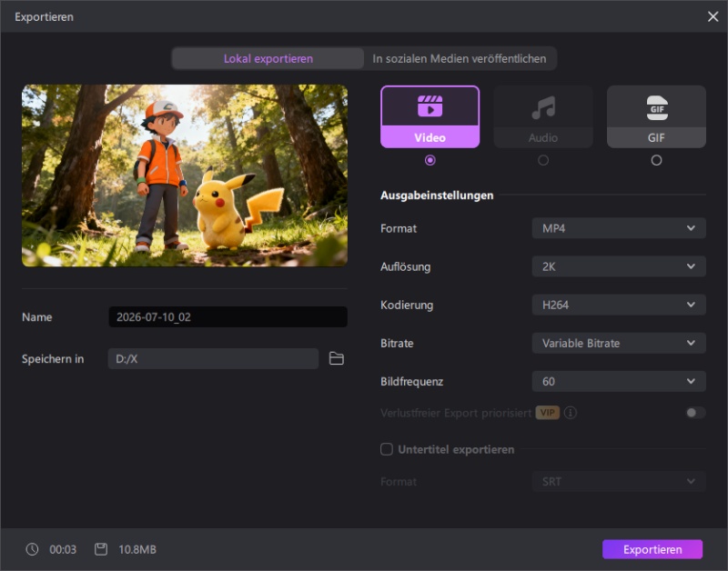
Task: Toggle Verlustfreier Export priorisiert switch
Action: click(695, 413)
